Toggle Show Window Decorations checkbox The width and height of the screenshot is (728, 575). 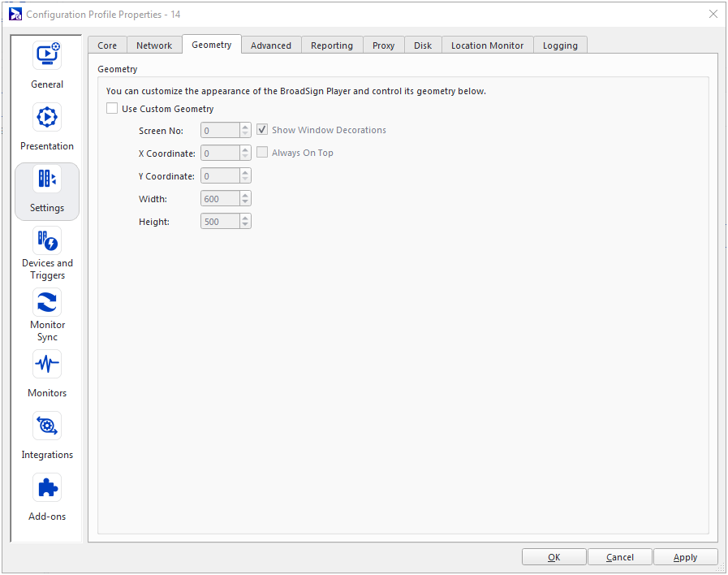click(x=262, y=130)
